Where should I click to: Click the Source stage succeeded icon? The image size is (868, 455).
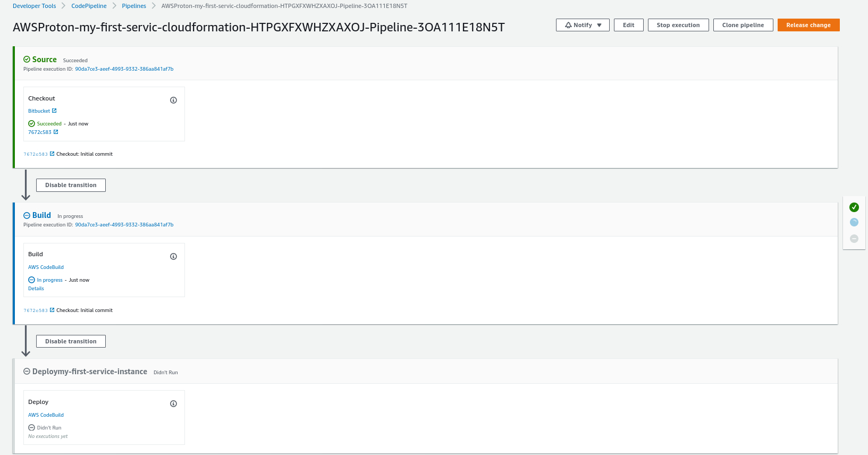(27, 60)
